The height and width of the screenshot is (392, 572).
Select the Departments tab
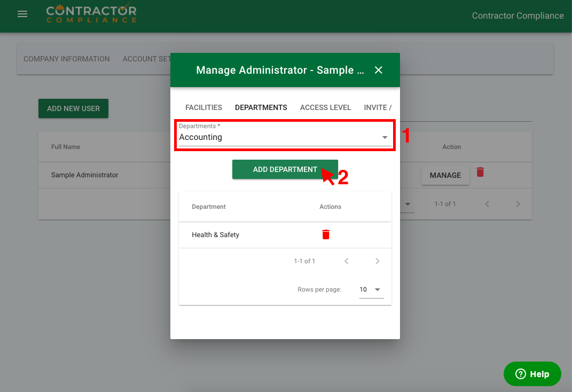coord(261,107)
